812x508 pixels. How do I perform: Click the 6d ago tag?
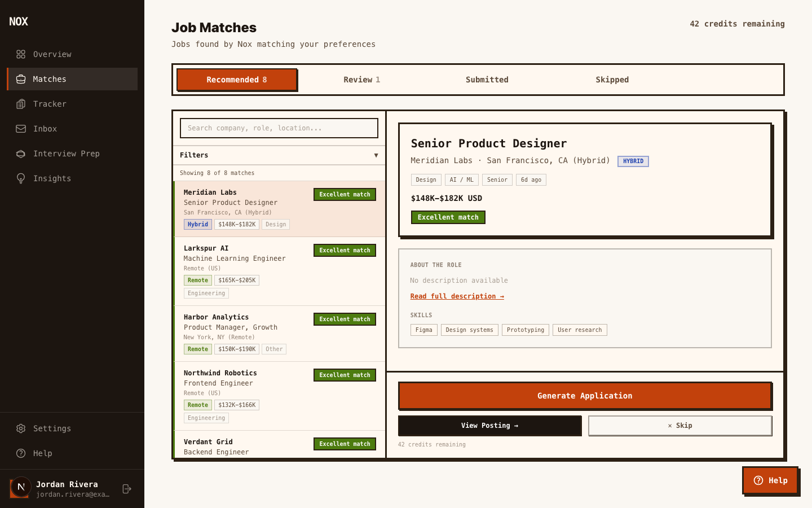pyautogui.click(x=531, y=180)
